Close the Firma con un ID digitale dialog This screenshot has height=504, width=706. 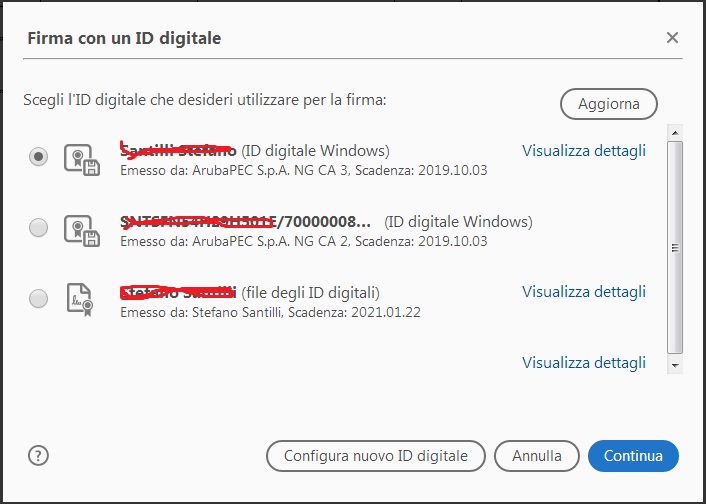point(672,37)
